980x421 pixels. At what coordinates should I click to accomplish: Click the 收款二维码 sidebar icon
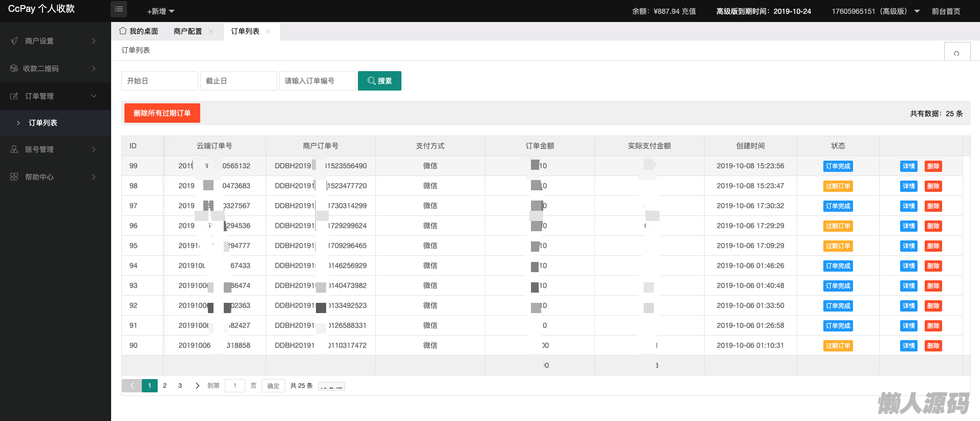14,69
